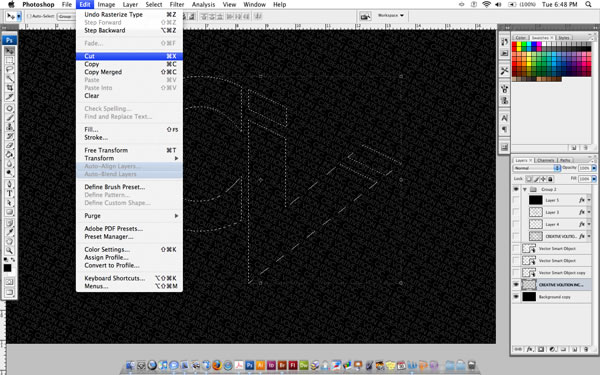600x375 pixels.
Task: Pick the yellow swatch in first Swatches row
Action: [519, 44]
